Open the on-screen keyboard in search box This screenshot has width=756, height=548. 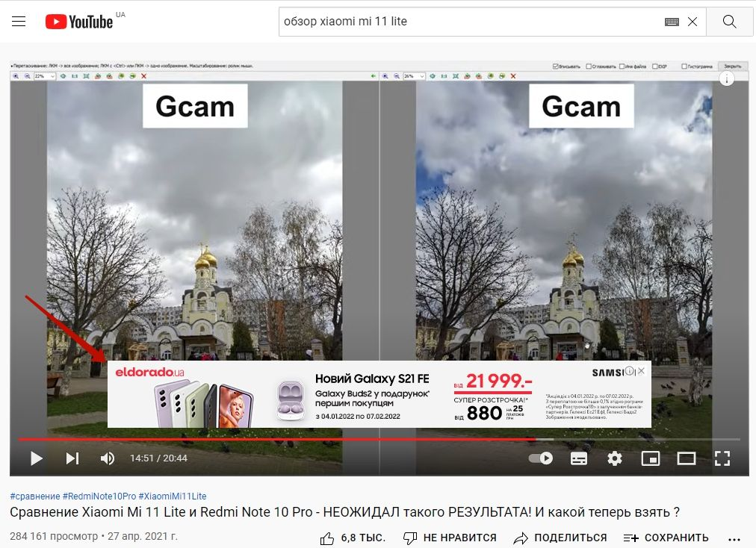(x=671, y=22)
